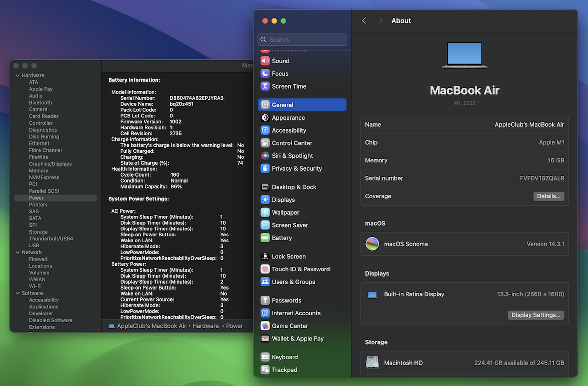Click the Displays sun icon
Screen dimensions: 588x386
[x=265, y=200]
